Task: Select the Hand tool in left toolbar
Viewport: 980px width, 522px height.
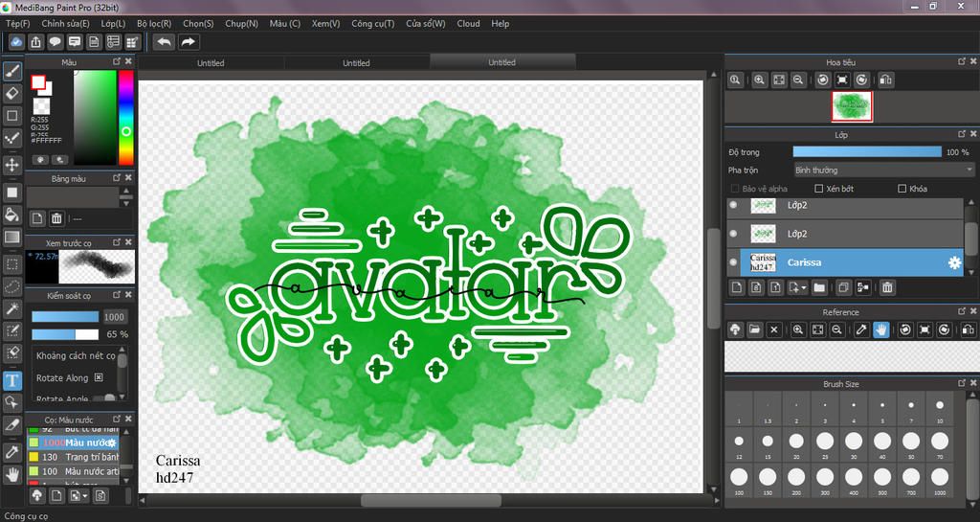Action: (x=11, y=474)
